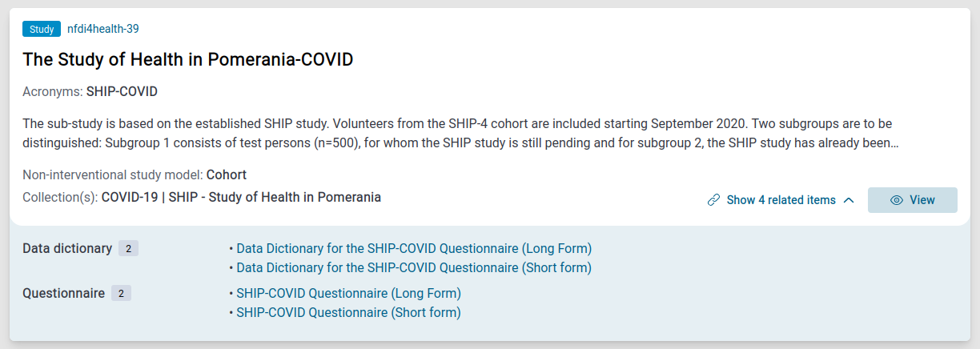Click the SHIP-COVID acronym text

(x=122, y=91)
